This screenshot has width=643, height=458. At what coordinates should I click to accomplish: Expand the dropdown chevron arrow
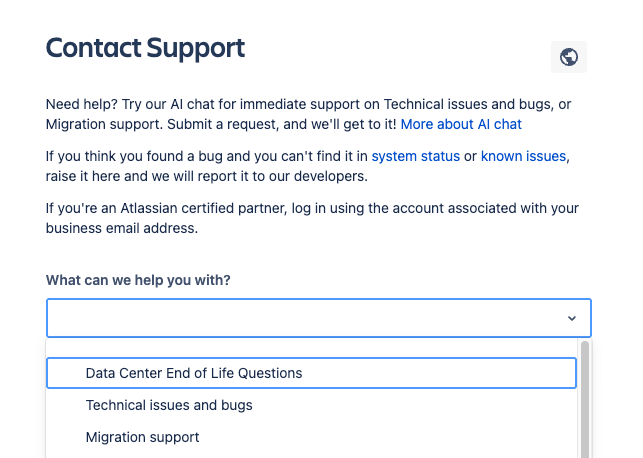point(571,318)
